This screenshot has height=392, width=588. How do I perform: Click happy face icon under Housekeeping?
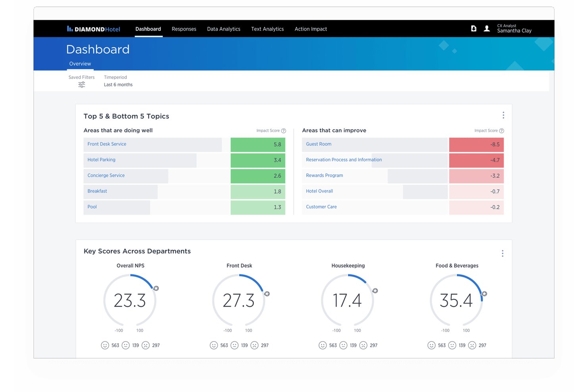point(323,345)
